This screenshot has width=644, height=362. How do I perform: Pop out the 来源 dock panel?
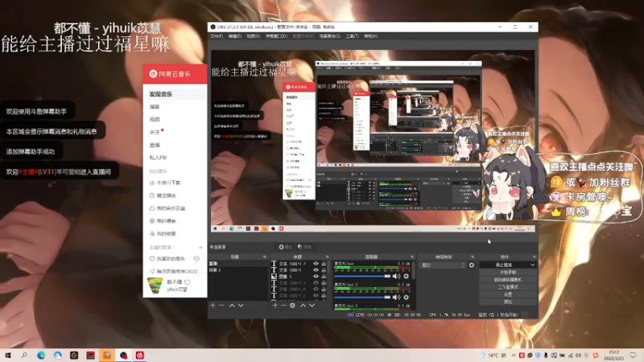pos(328,257)
